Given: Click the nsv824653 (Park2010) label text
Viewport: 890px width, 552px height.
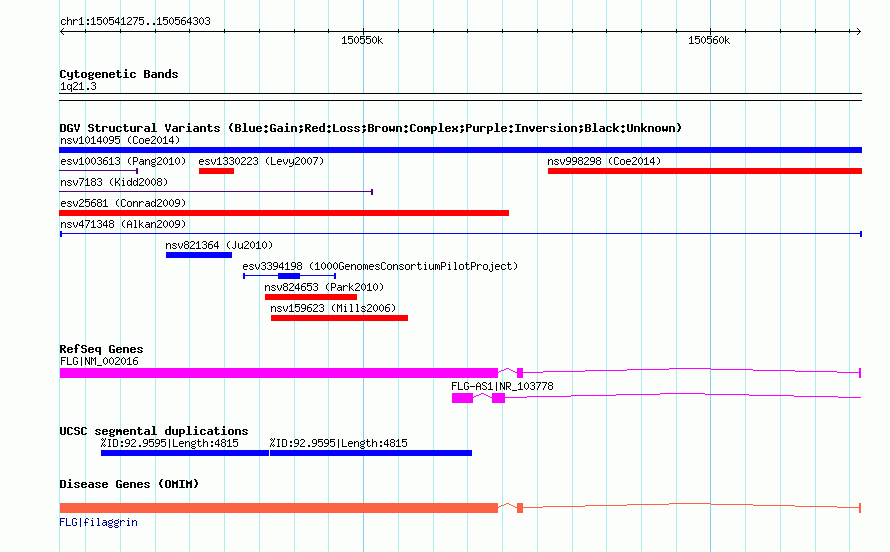Looking at the screenshot, I should pyautogui.click(x=324, y=287).
